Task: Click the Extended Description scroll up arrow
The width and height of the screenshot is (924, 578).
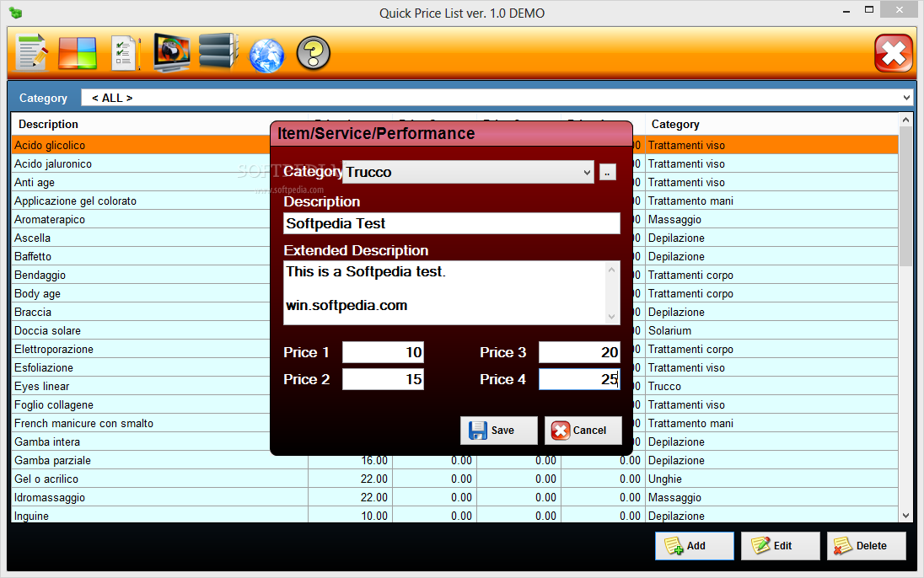Action: pyautogui.click(x=612, y=270)
